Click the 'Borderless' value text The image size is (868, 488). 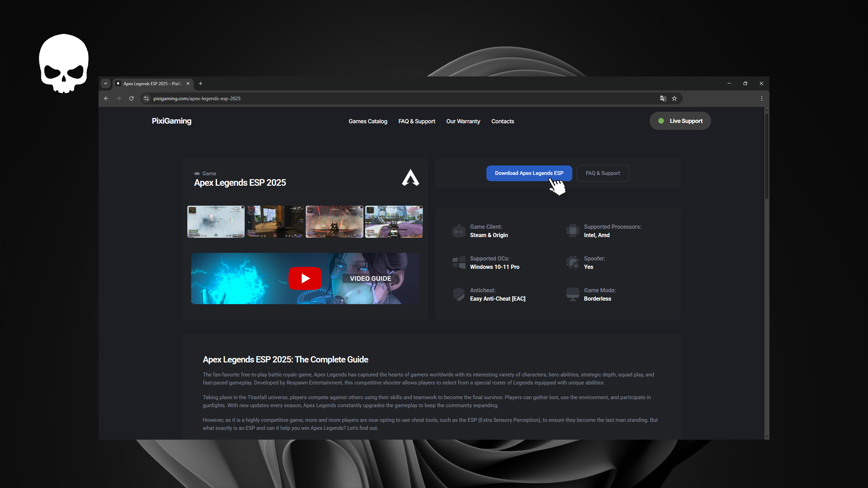pos(597,299)
